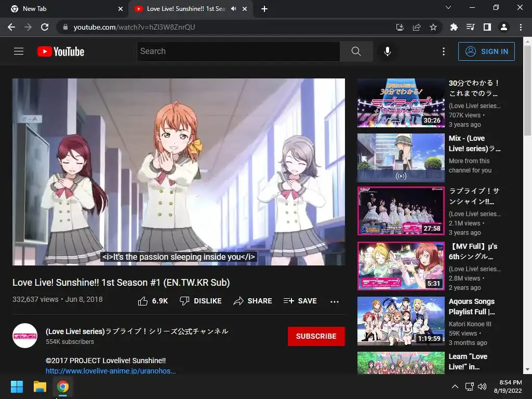Click the address bar URL
This screenshot has width=532, height=399.
coord(134,27)
